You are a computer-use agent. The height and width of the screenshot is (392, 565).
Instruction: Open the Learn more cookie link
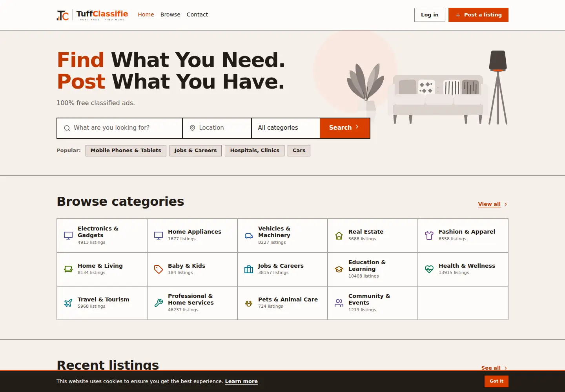coord(241,381)
